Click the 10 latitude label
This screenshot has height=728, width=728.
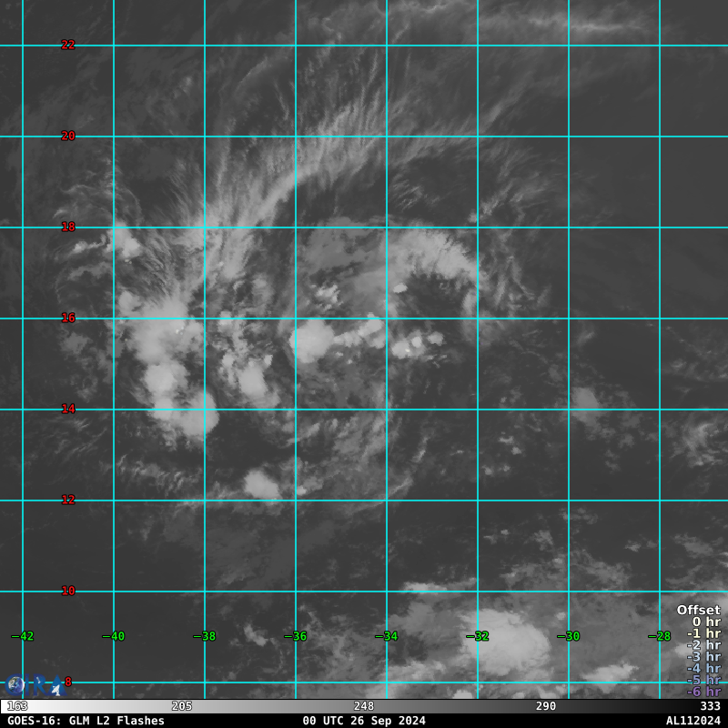(x=68, y=591)
